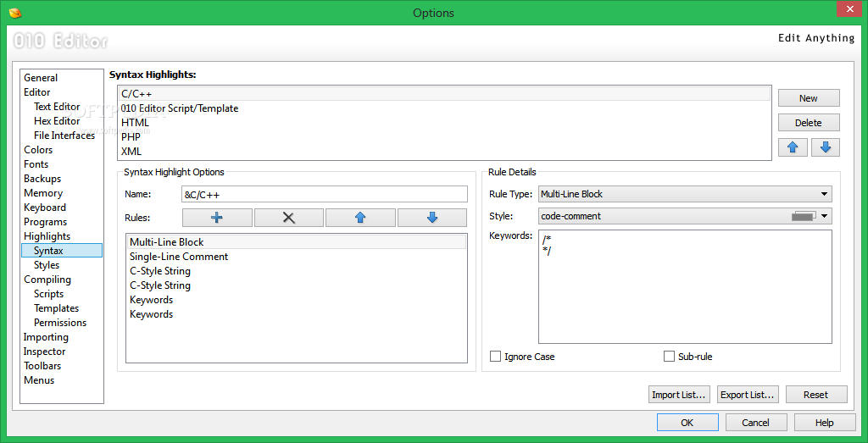
Task: Click inside the Keywords text area
Action: [685, 286]
